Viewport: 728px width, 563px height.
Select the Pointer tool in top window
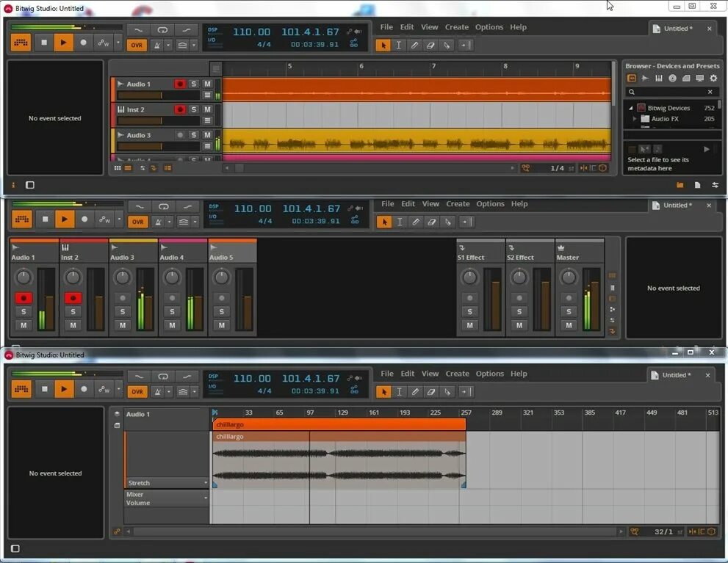383,45
